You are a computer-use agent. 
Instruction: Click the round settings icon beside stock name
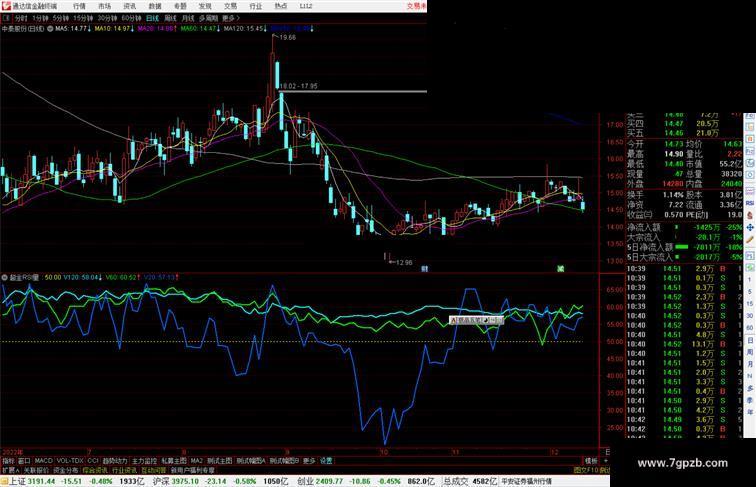pyautogui.click(x=50, y=29)
